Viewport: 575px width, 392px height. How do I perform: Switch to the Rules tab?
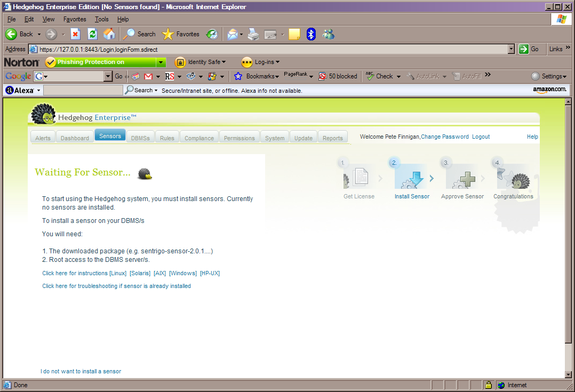(167, 138)
